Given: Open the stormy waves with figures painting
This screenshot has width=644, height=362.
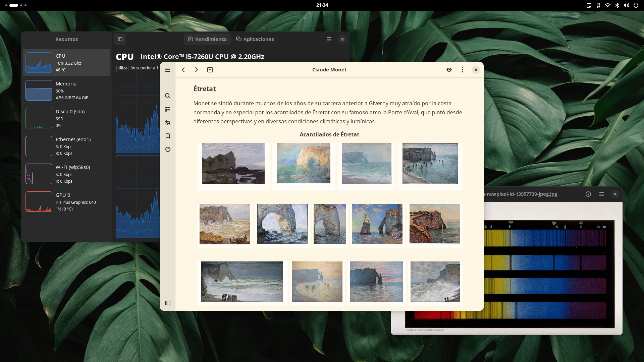Looking at the screenshot, I should pyautogui.click(x=242, y=282).
